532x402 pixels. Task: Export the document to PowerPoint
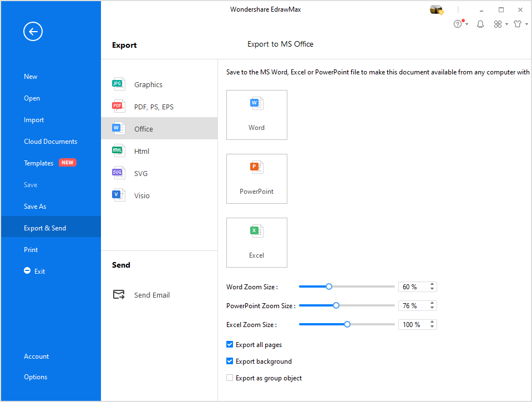(257, 179)
